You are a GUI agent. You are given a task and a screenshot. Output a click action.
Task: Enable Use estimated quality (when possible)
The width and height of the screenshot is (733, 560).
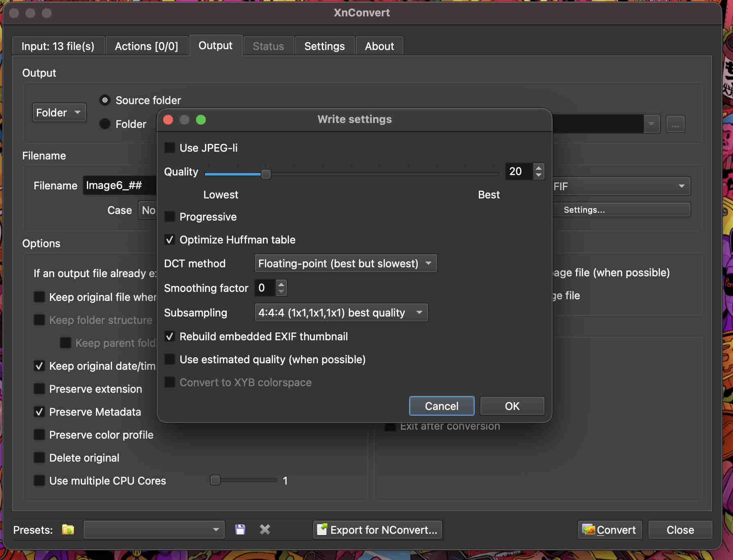tap(170, 359)
